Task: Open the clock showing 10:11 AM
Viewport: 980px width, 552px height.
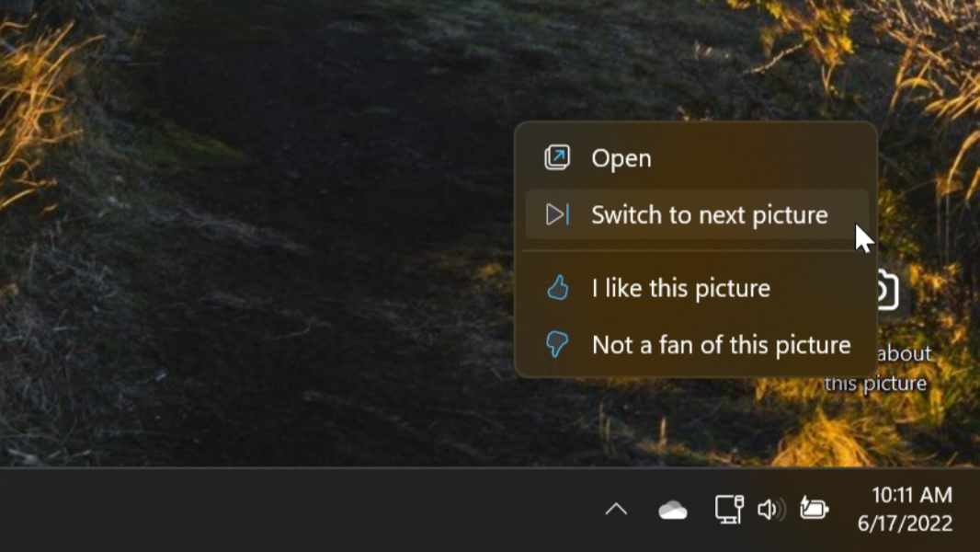Action: pyautogui.click(x=911, y=495)
